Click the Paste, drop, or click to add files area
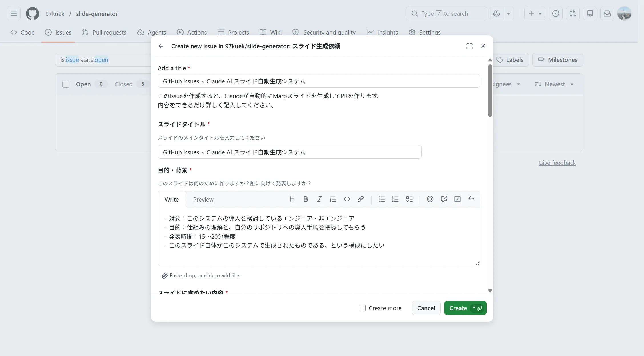 (201, 275)
